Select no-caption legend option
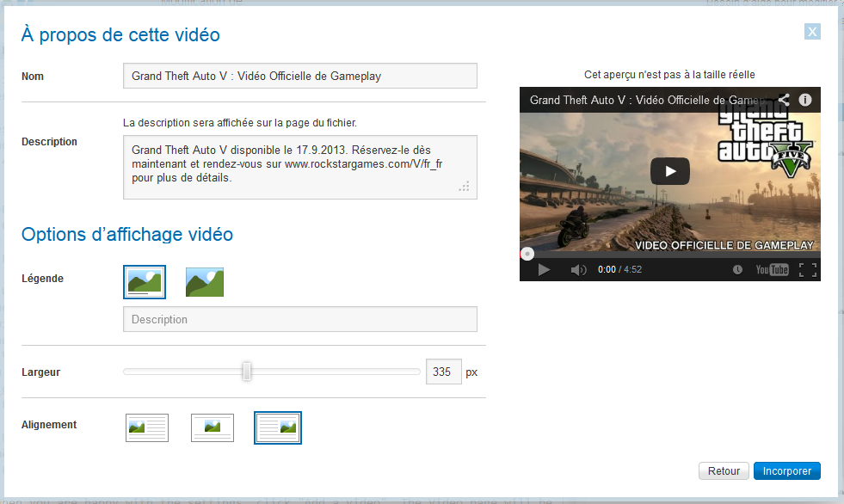This screenshot has width=844, height=504. 205,282
